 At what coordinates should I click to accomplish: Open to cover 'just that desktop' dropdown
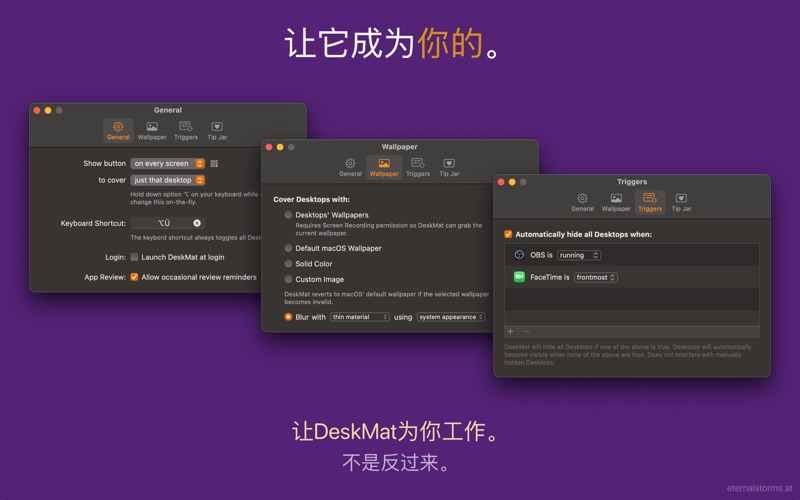coord(168,180)
